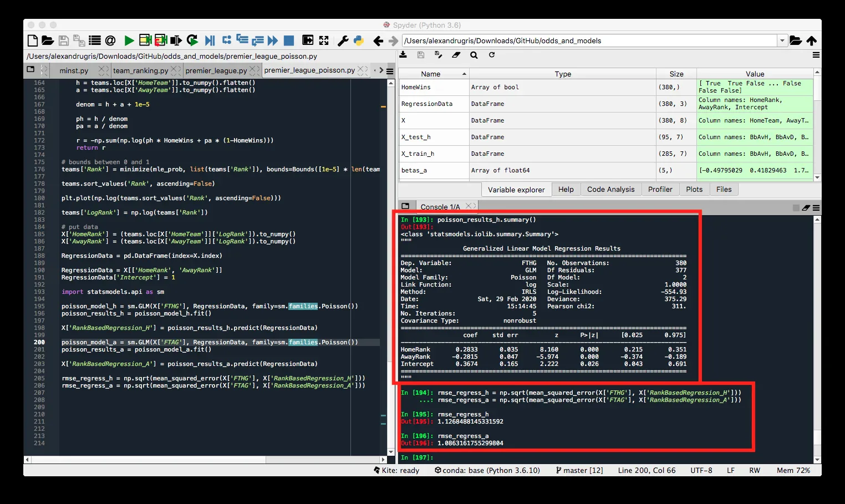This screenshot has height=504, width=845.
Task: Start debugging the file
Action: pos(210,40)
